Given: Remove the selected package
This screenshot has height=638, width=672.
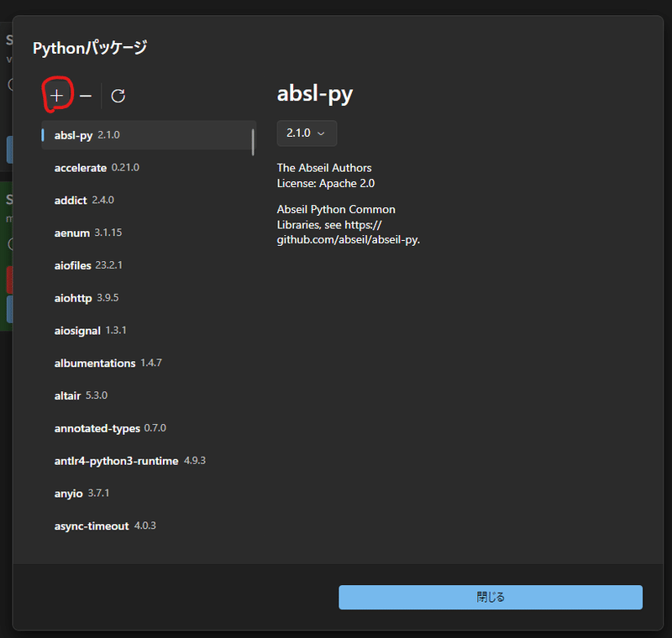Looking at the screenshot, I should 86,95.
